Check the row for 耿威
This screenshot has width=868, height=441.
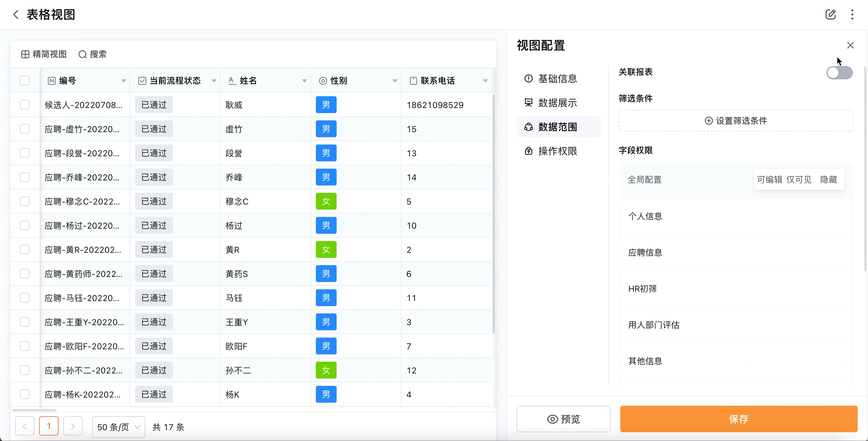[x=25, y=105]
